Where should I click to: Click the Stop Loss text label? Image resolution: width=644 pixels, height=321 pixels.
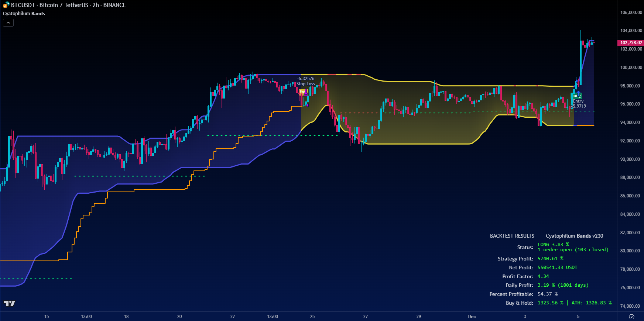(306, 84)
